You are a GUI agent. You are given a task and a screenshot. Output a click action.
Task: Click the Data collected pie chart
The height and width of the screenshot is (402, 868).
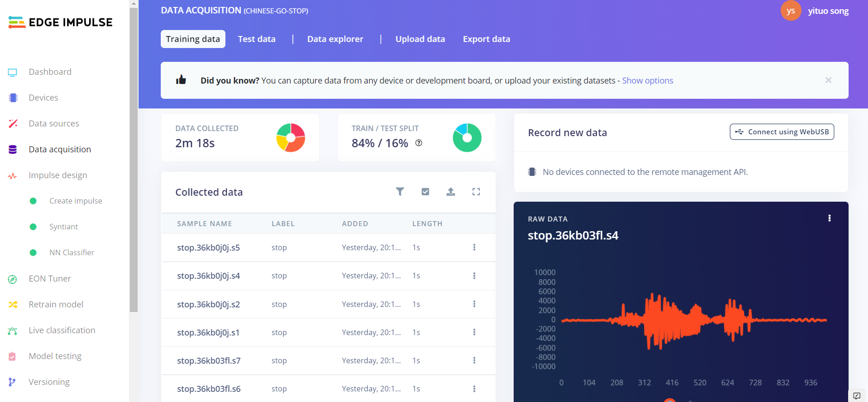[x=291, y=138]
